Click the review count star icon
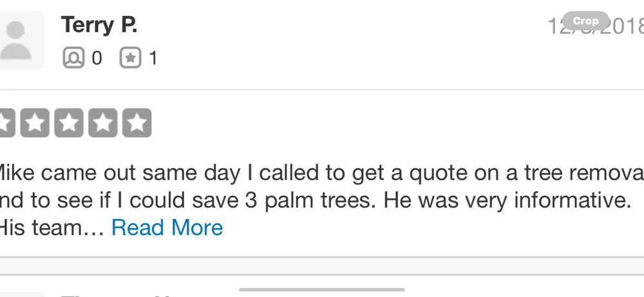 [x=130, y=59]
